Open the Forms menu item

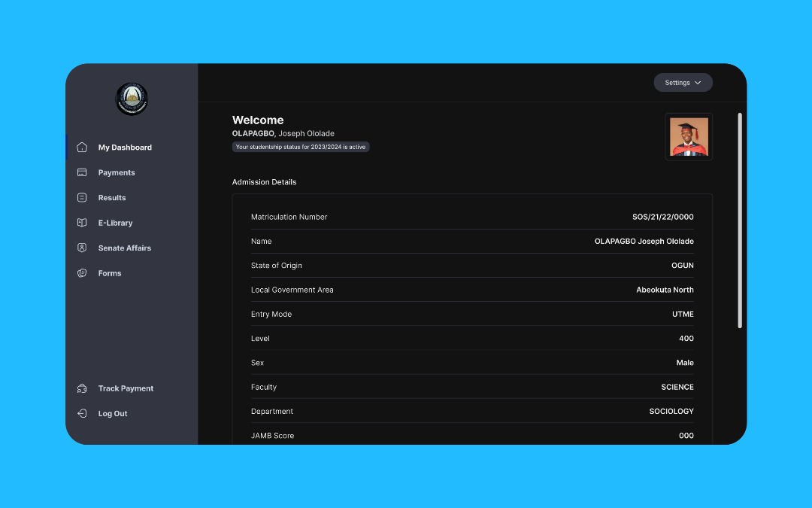click(x=110, y=273)
